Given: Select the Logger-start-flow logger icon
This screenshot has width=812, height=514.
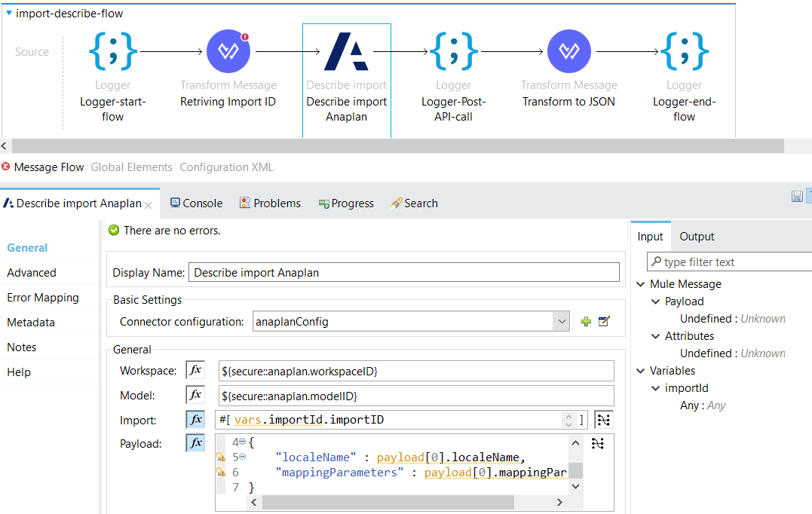Looking at the screenshot, I should 113,51.
